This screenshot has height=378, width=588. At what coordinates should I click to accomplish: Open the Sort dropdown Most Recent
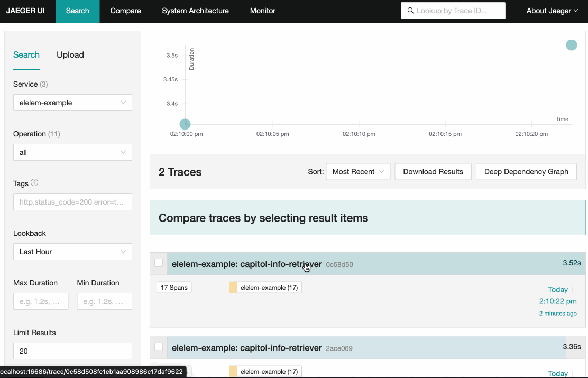click(x=358, y=172)
